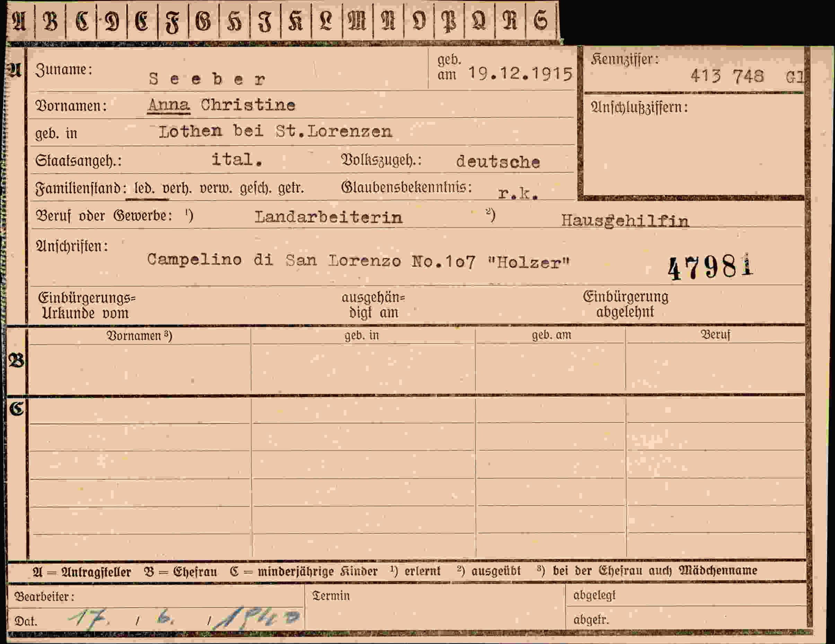
Task: Click the "Anschlußziffern:" label
Action: tap(639, 108)
